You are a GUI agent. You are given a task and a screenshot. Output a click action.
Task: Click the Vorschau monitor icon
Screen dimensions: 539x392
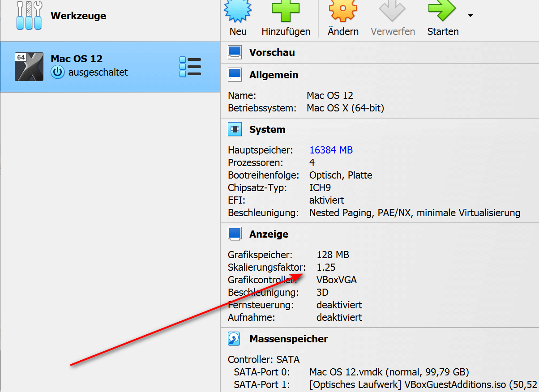(235, 52)
